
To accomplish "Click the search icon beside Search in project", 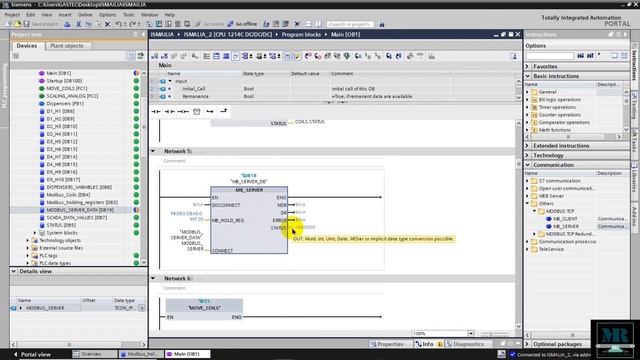I will click(x=382, y=24).
